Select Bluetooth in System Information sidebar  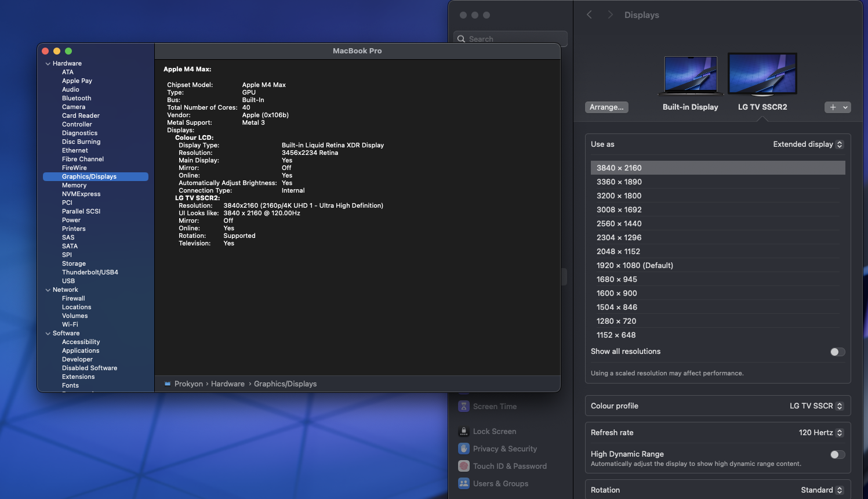coord(77,98)
